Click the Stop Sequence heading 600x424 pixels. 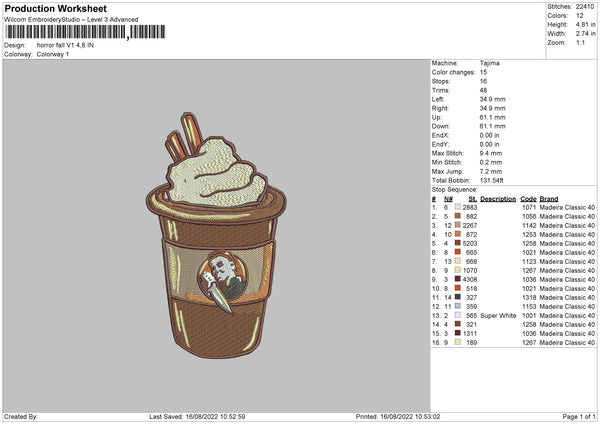pyautogui.click(x=455, y=190)
